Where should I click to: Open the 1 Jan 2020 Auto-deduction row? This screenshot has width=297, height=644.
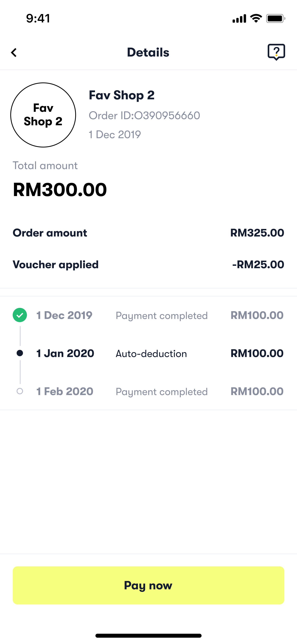[x=148, y=353]
